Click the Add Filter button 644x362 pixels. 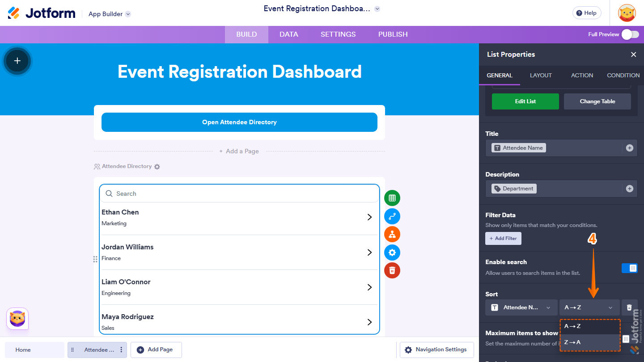point(503,238)
